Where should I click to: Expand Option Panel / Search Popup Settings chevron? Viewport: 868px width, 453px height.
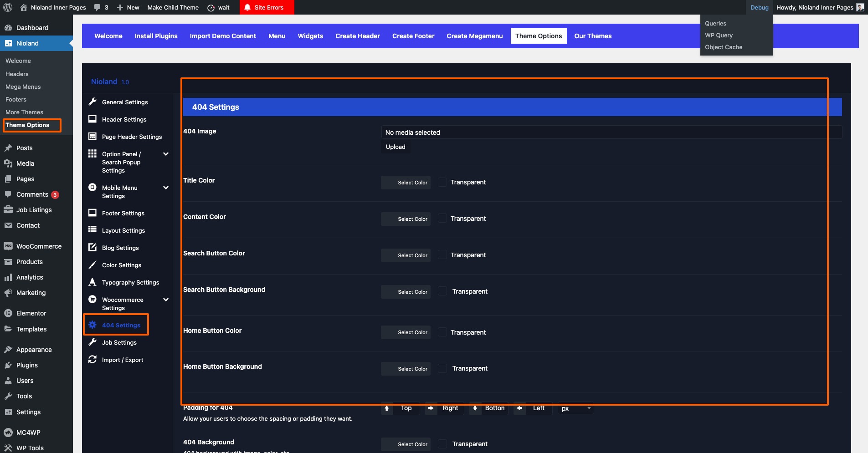166,154
